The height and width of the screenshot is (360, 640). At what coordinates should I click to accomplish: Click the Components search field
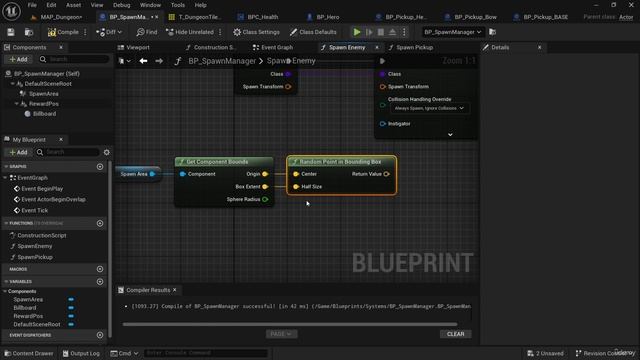click(74, 59)
